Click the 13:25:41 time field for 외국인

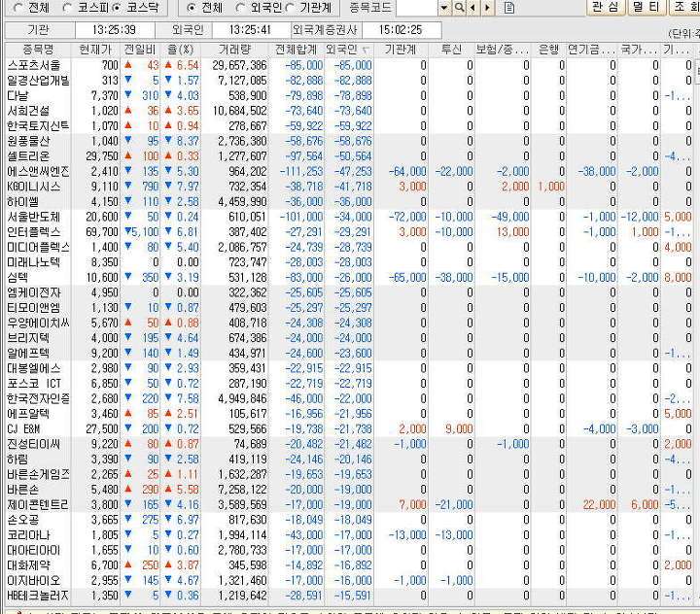(251, 30)
